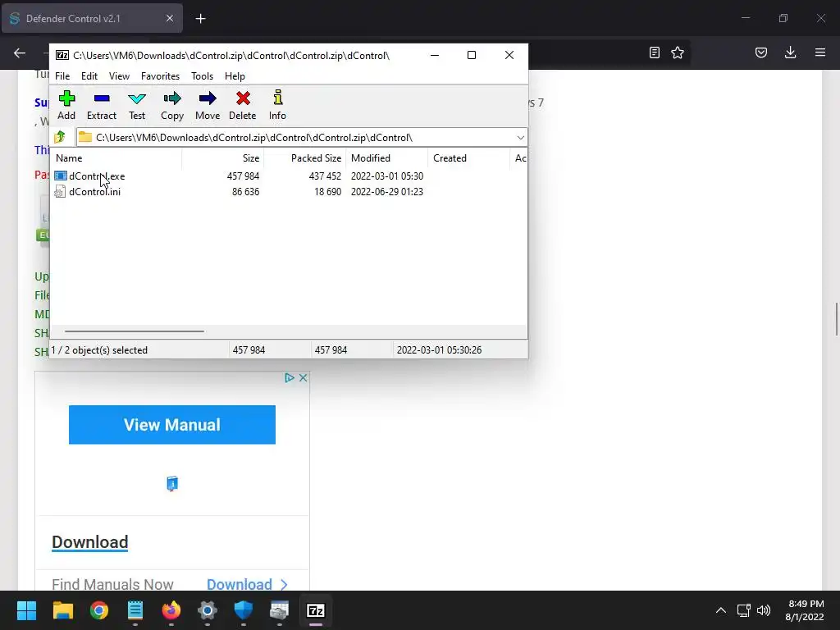The image size is (840, 630).
Task: Open the Favorites menu
Action: click(160, 76)
